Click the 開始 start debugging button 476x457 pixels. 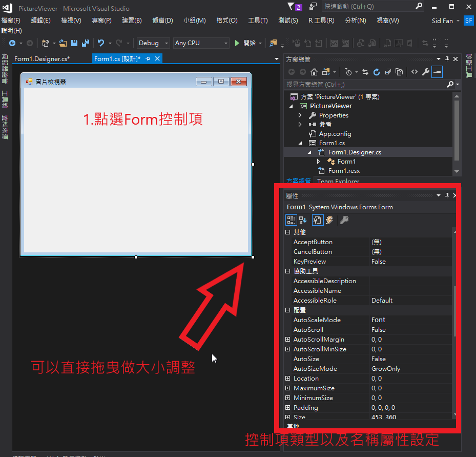pos(245,43)
